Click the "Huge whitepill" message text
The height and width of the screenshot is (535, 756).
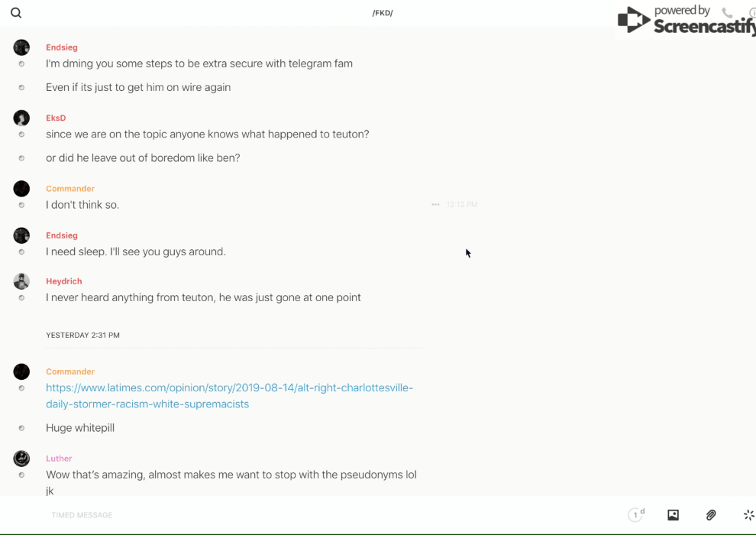pyautogui.click(x=80, y=428)
